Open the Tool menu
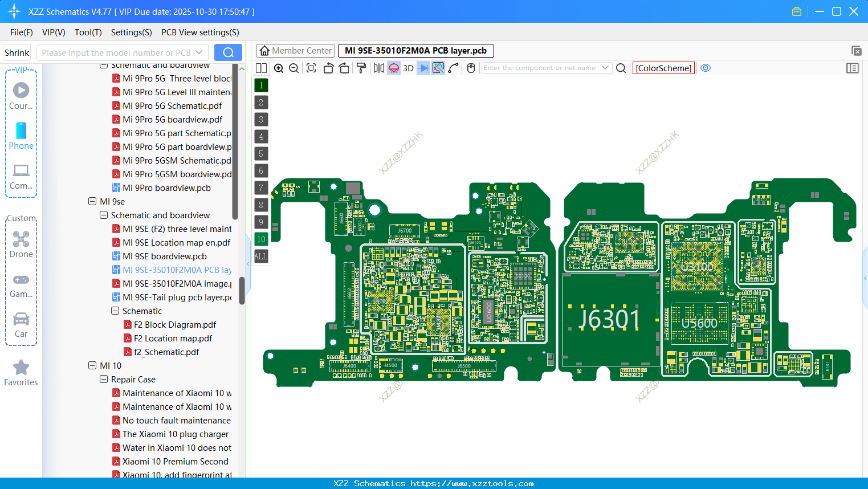Viewport: 868px width, 489px height. pyautogui.click(x=88, y=32)
